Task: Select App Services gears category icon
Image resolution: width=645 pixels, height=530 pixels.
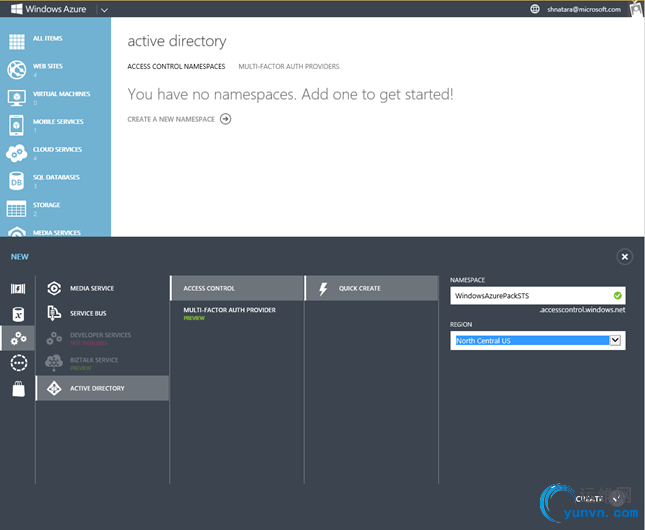Action: pos(18,338)
